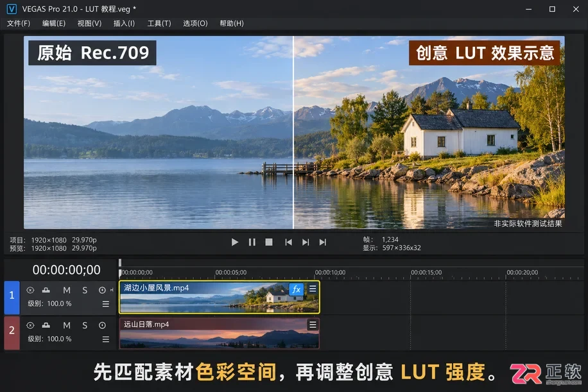Click the 创意 LUT 效果示意 label in the preview

click(485, 53)
